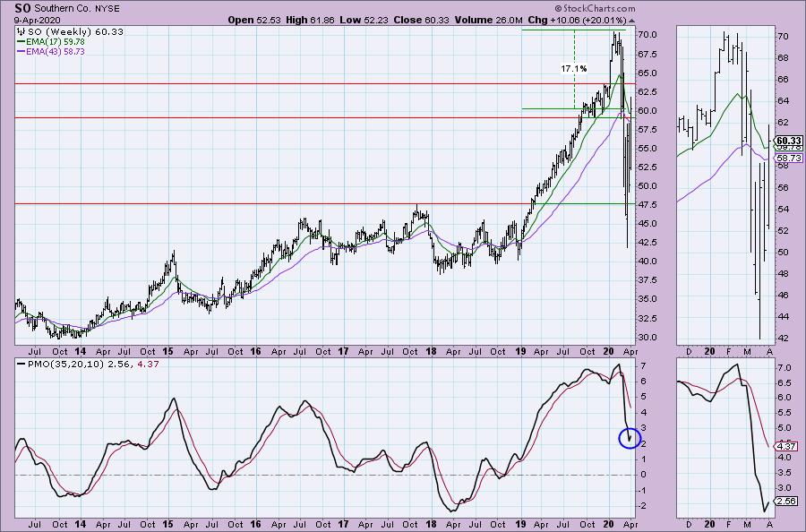
Task: Click the 47.5 price axis label
Action: (647, 204)
